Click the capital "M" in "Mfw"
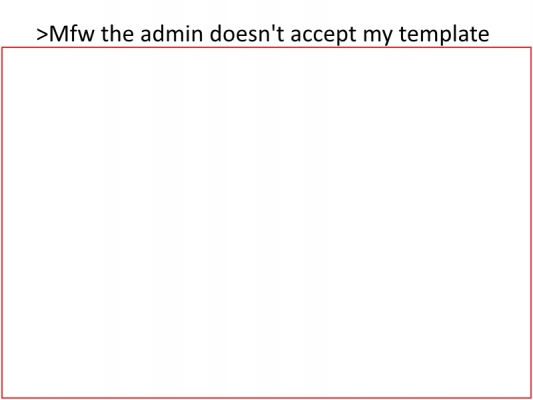The width and height of the screenshot is (533, 400). [x=61, y=34]
